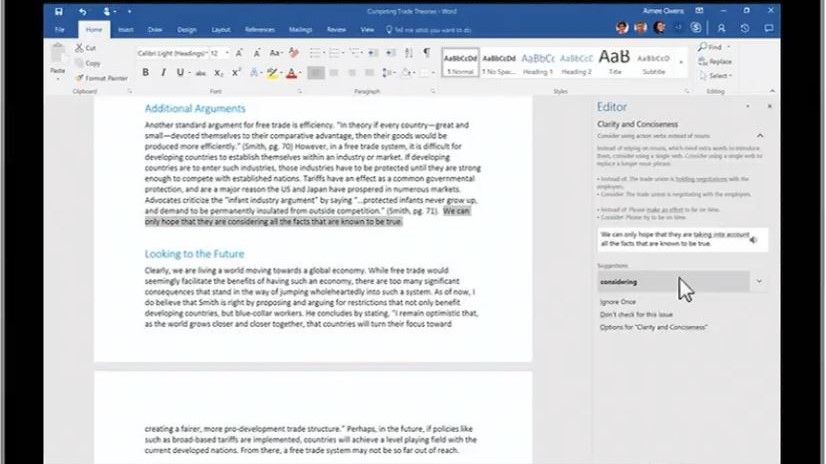Click the Skype icon in ribbon header
Image resolution: width=826 pixels, height=464 pixels.
tap(696, 27)
